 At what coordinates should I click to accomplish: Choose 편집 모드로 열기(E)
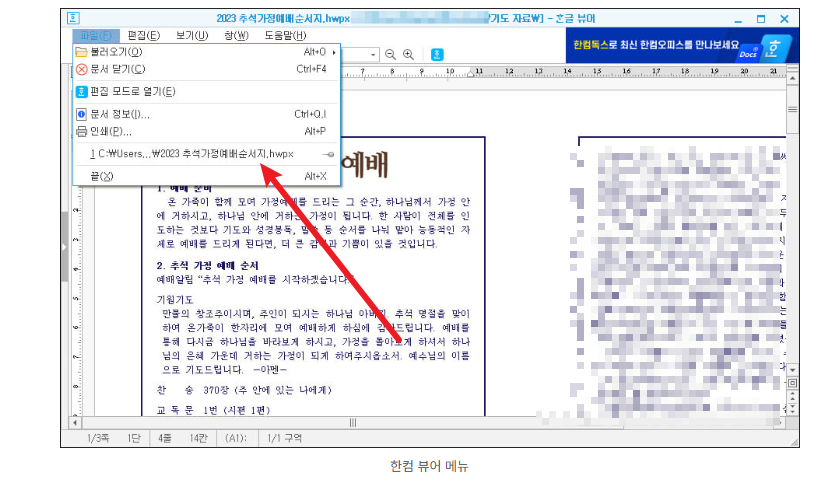click(x=206, y=92)
